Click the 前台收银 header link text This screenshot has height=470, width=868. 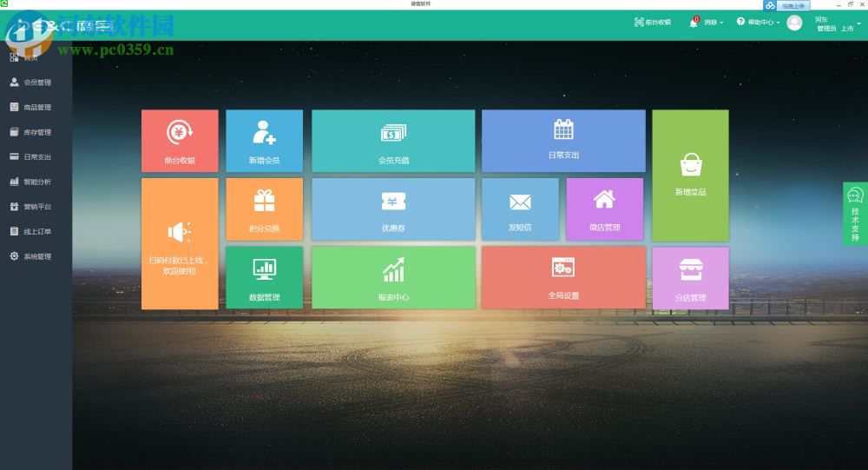(658, 23)
